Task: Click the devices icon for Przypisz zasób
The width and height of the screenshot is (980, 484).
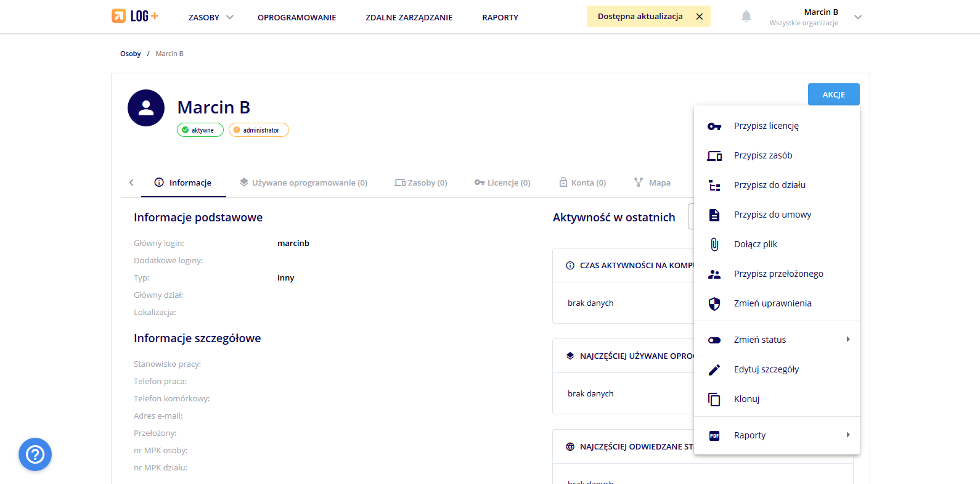Action: pyautogui.click(x=714, y=156)
